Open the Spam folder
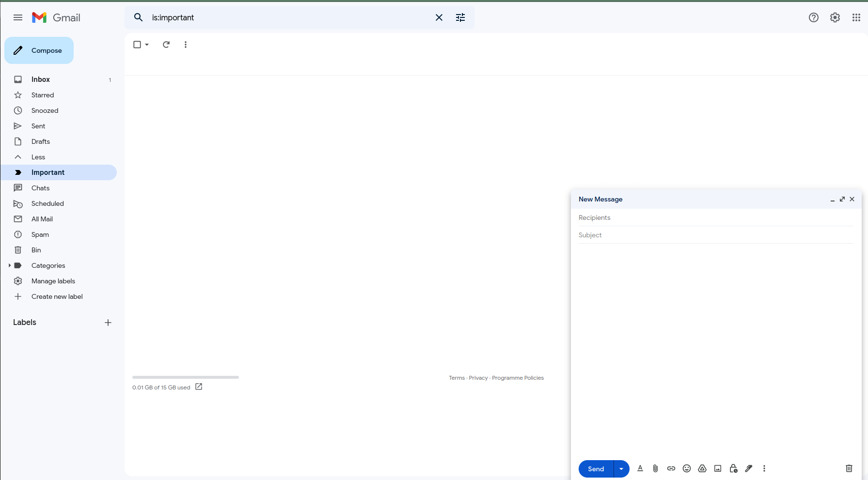The height and width of the screenshot is (480, 868). pyautogui.click(x=40, y=234)
